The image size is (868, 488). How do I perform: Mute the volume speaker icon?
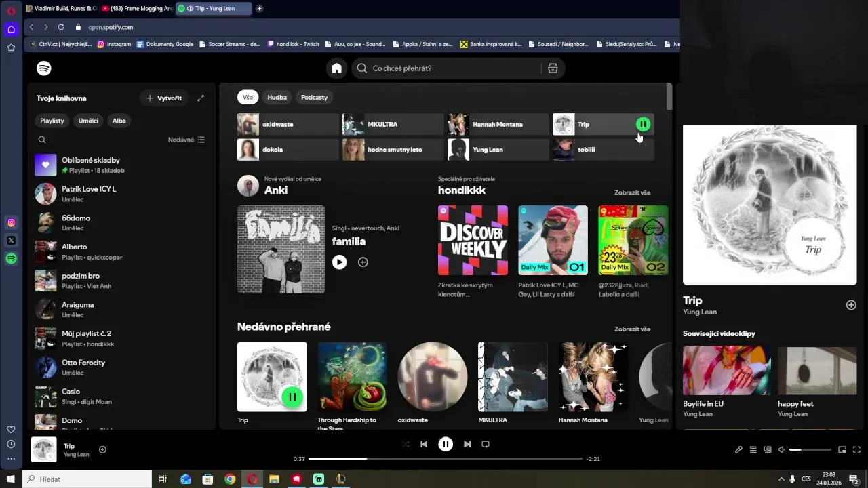coord(781,449)
